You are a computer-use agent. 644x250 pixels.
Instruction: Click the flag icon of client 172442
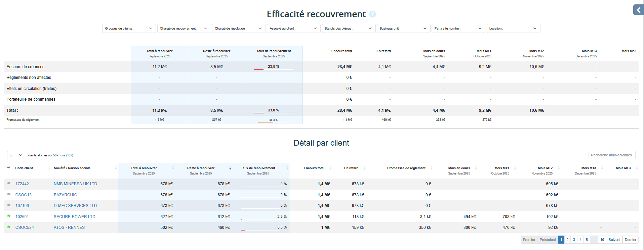8,184
